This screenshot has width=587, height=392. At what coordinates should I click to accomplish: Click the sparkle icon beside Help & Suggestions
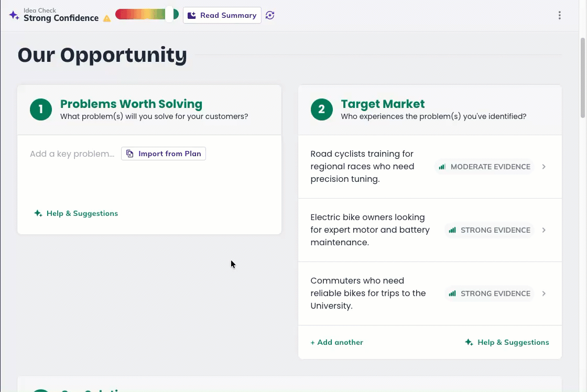37,213
